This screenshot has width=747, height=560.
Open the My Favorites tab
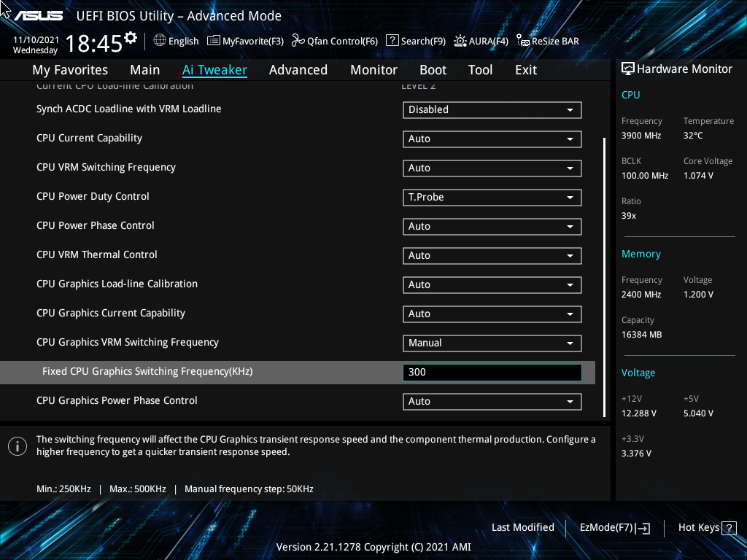coord(70,70)
